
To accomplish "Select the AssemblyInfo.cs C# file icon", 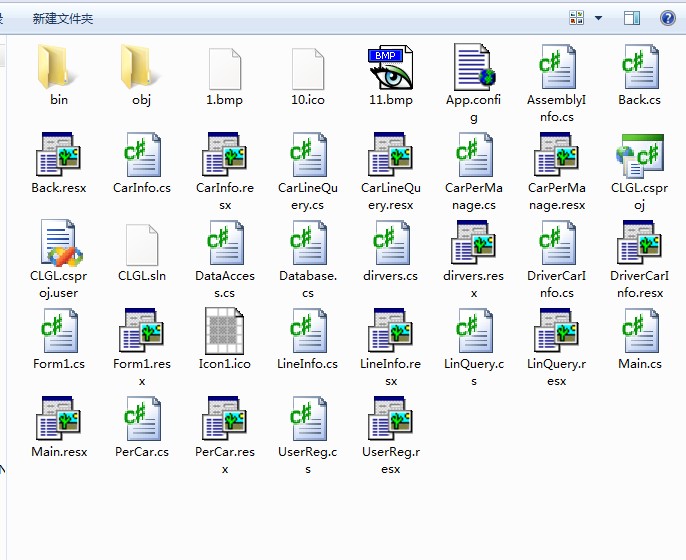I will [556, 67].
